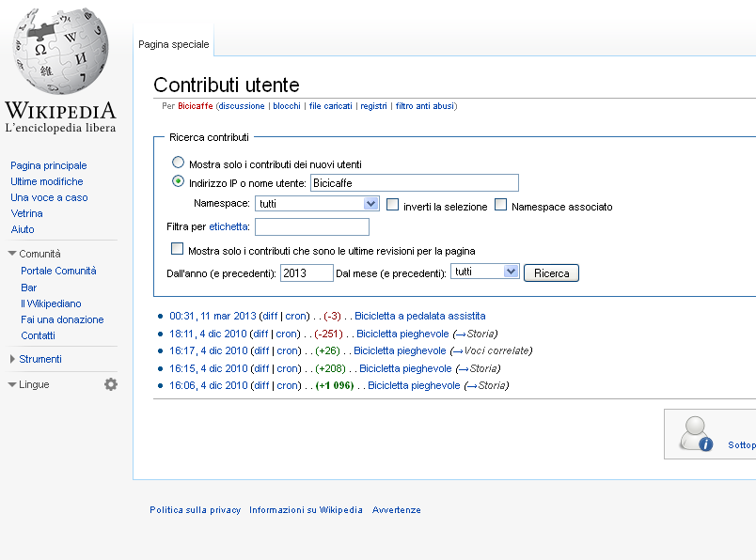Open 'Bicicletta pieghevole' from the 16:06 entry
The height and width of the screenshot is (560, 756).
414,385
